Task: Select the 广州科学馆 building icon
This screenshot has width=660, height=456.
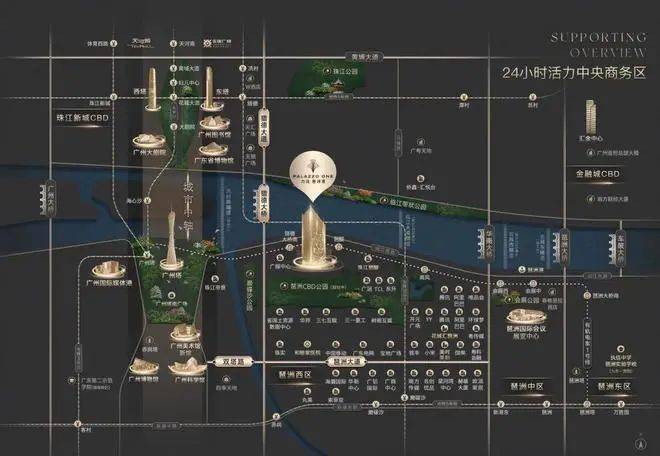Action: click(x=188, y=367)
